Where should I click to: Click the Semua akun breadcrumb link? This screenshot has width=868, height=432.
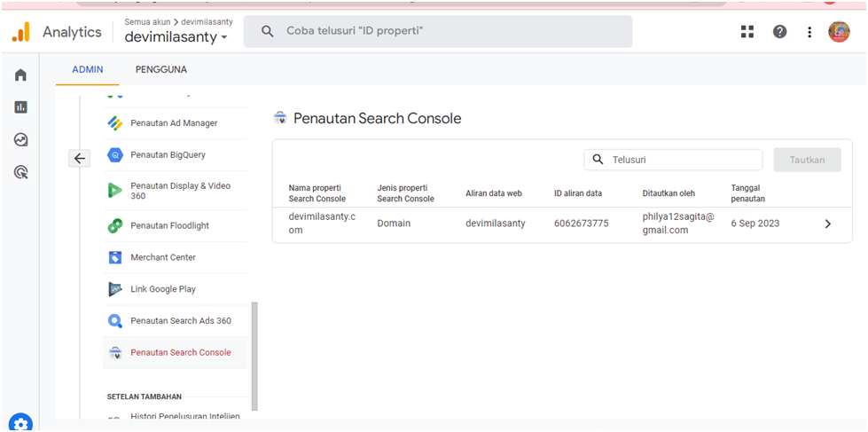(148, 22)
